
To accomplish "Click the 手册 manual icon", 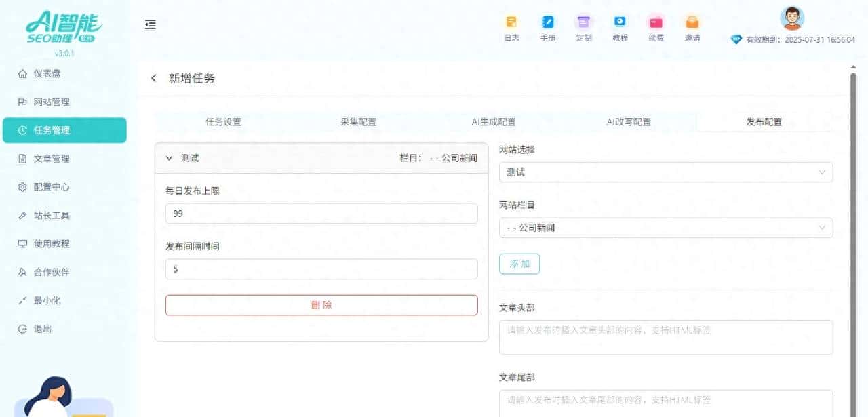I will click(547, 27).
